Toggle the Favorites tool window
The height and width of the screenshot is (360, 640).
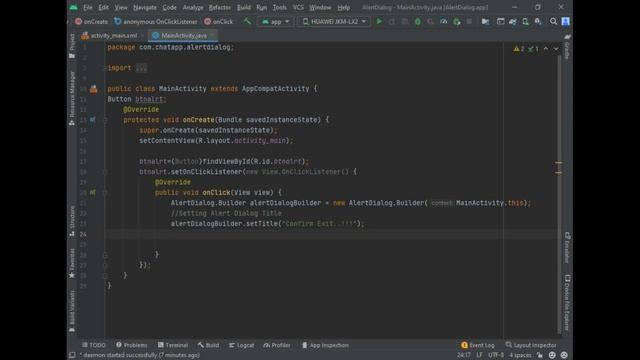point(72,264)
